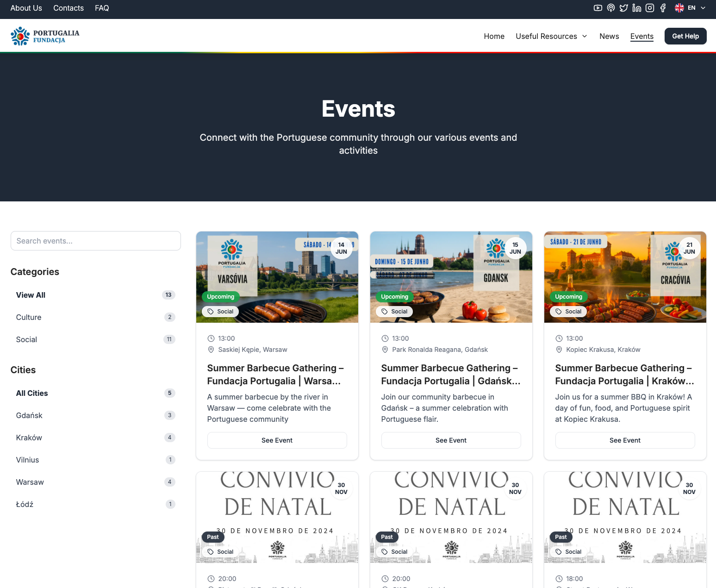
Task: Click the Social tag on Warsaw event card
Action: click(x=220, y=312)
